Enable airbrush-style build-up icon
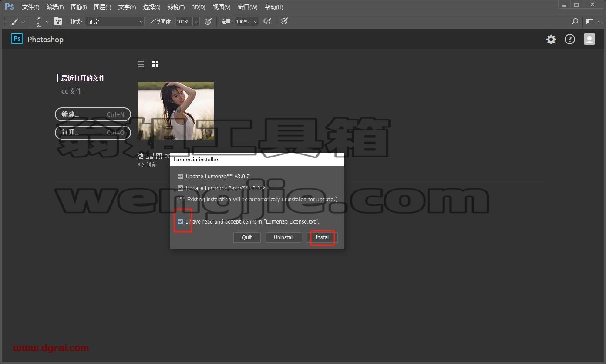 tap(267, 21)
